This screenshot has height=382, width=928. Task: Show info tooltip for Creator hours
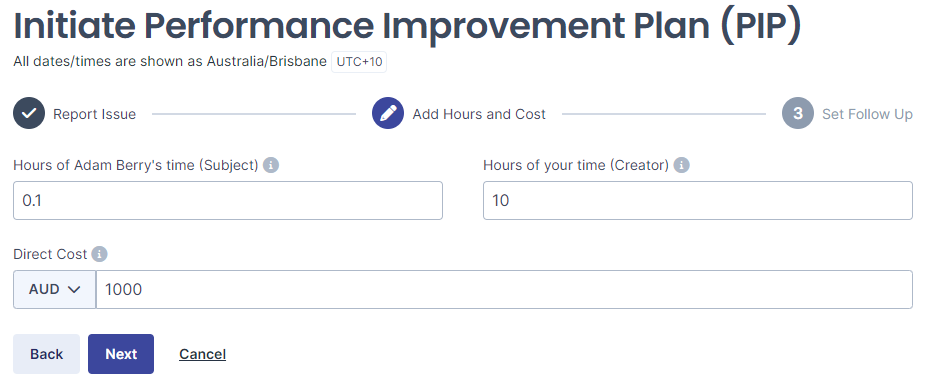coord(682,165)
